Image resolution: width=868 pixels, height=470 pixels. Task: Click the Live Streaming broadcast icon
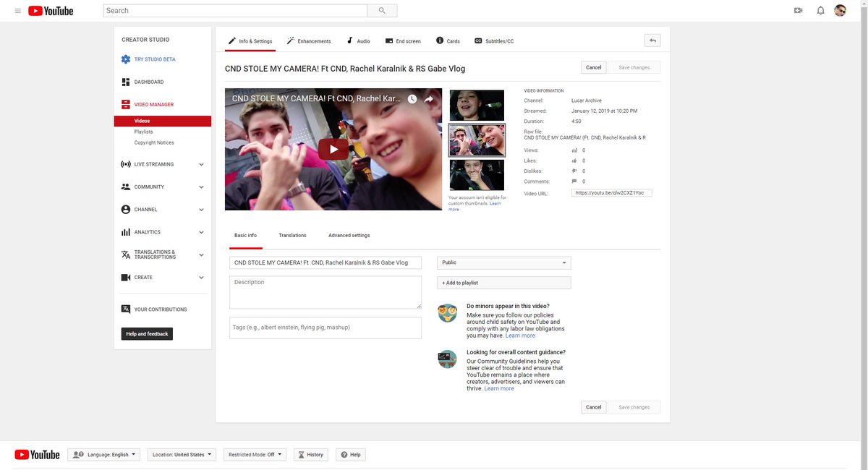coord(126,164)
